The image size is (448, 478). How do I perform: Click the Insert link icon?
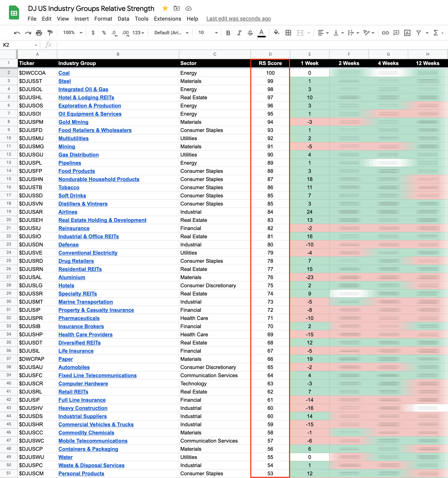click(x=385, y=33)
